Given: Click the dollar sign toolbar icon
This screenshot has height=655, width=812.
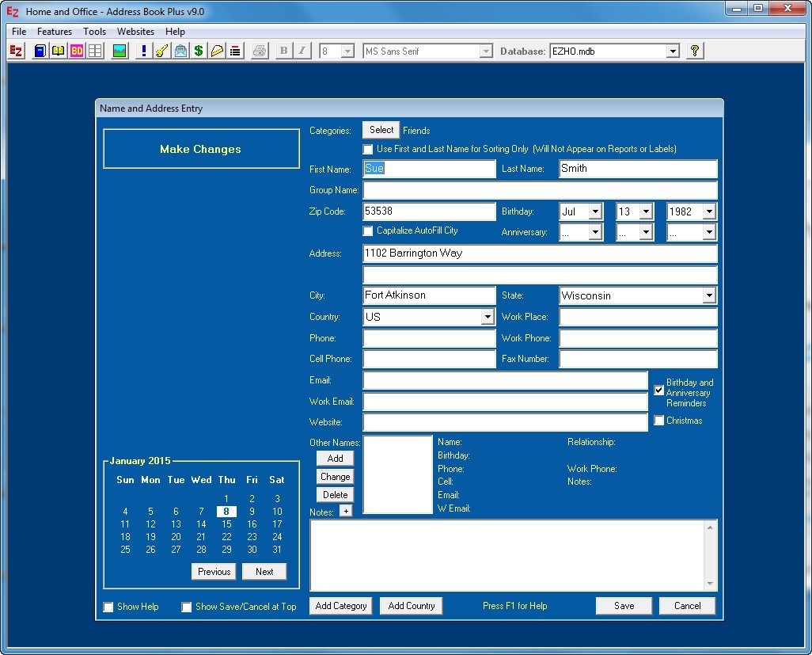Looking at the screenshot, I should pyautogui.click(x=199, y=50).
